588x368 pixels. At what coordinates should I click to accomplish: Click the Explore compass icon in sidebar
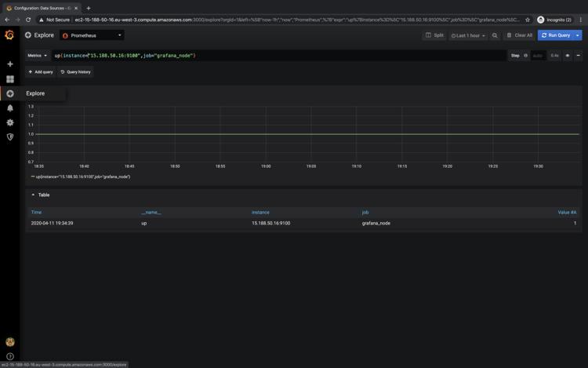[10, 93]
